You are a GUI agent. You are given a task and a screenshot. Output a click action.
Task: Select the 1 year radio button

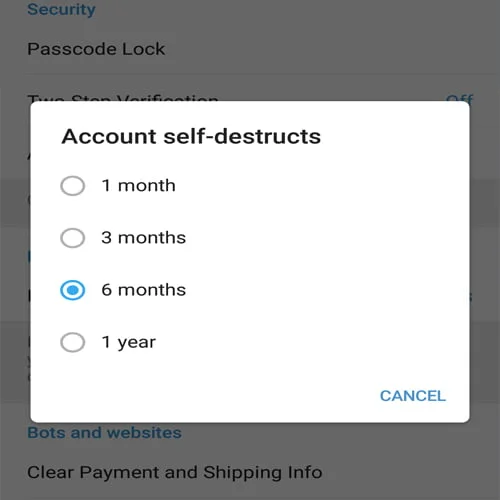72,342
